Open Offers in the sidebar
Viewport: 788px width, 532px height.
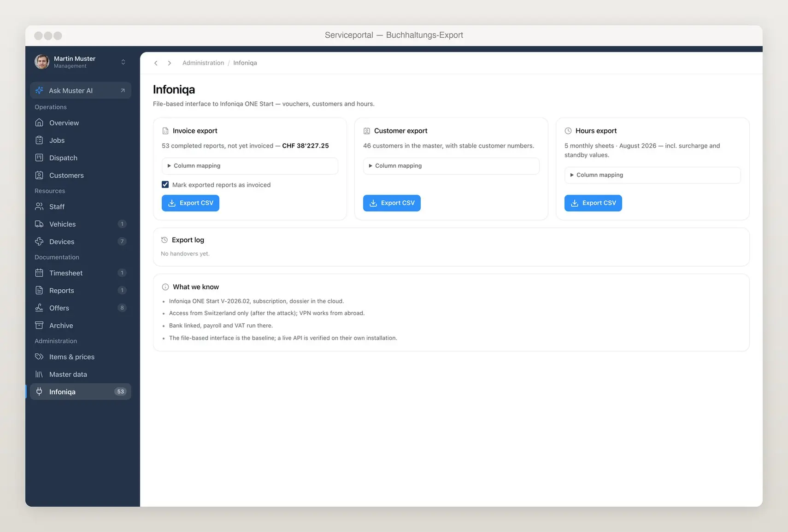[x=81, y=308]
